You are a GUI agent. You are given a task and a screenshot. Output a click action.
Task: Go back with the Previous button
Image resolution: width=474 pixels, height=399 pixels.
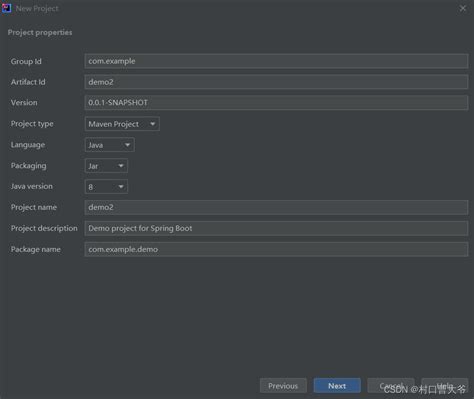[x=283, y=386]
